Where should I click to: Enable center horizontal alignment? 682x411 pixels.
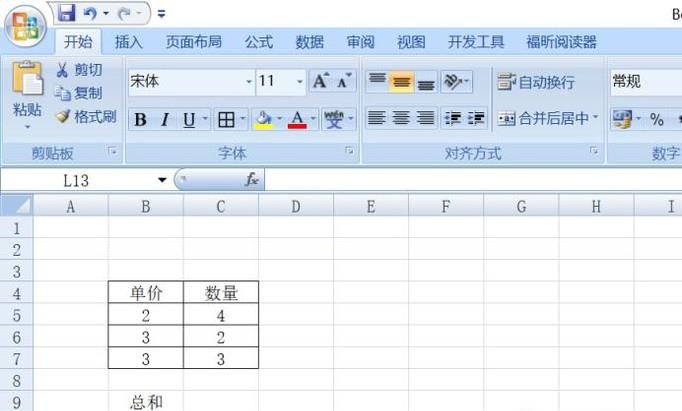click(x=401, y=119)
